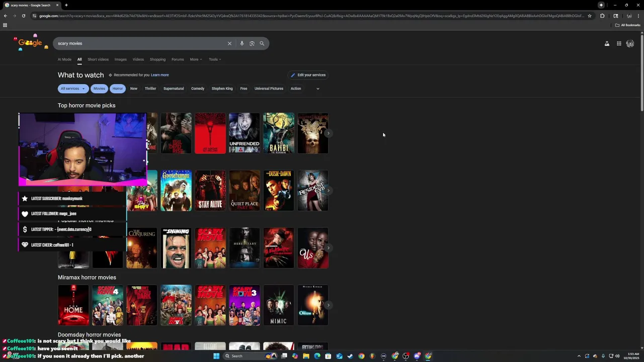Click the Google logo
The image size is (644, 362).
30,43
